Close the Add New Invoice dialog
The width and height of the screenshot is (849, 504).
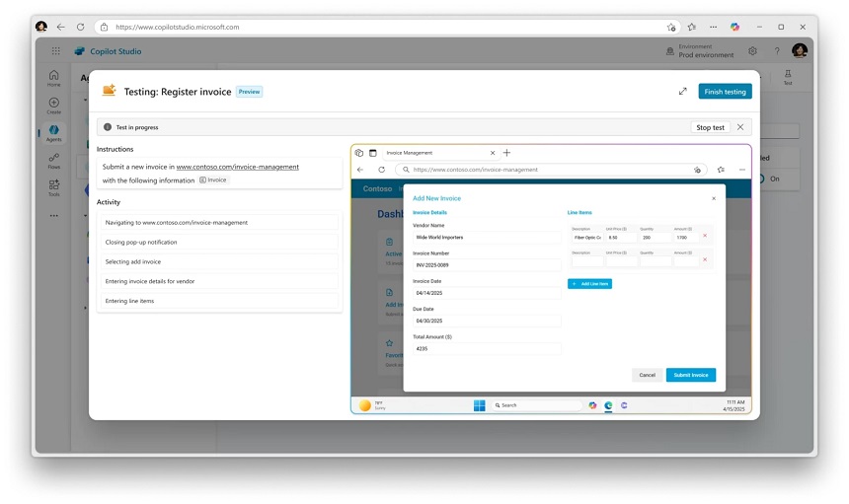click(x=714, y=198)
